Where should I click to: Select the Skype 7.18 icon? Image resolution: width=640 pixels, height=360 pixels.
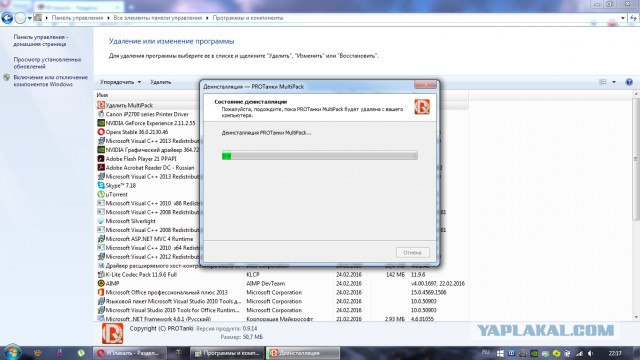pyautogui.click(x=101, y=185)
